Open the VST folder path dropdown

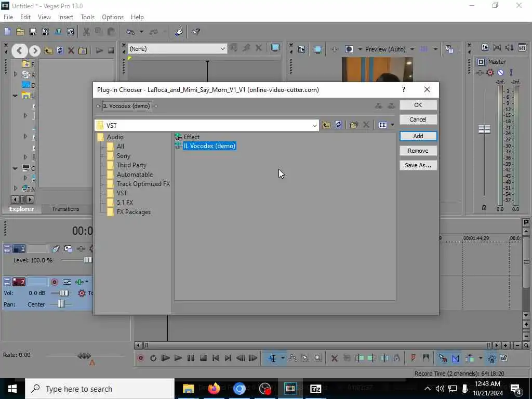[314, 126]
